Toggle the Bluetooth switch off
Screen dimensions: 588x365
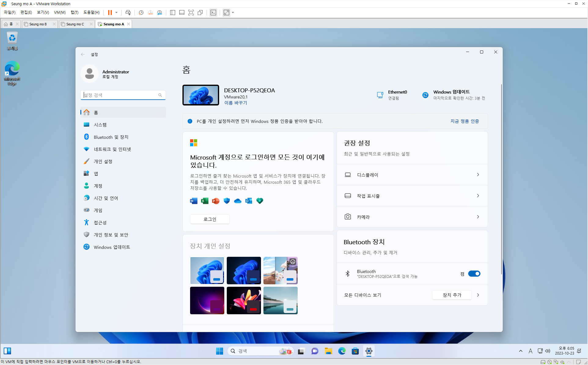(x=474, y=274)
